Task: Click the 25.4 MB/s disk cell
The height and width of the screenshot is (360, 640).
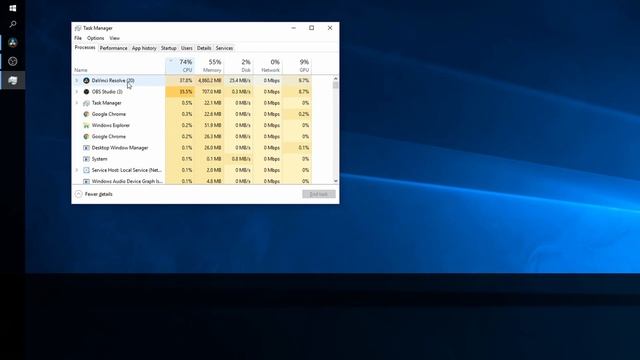Action: click(x=238, y=80)
